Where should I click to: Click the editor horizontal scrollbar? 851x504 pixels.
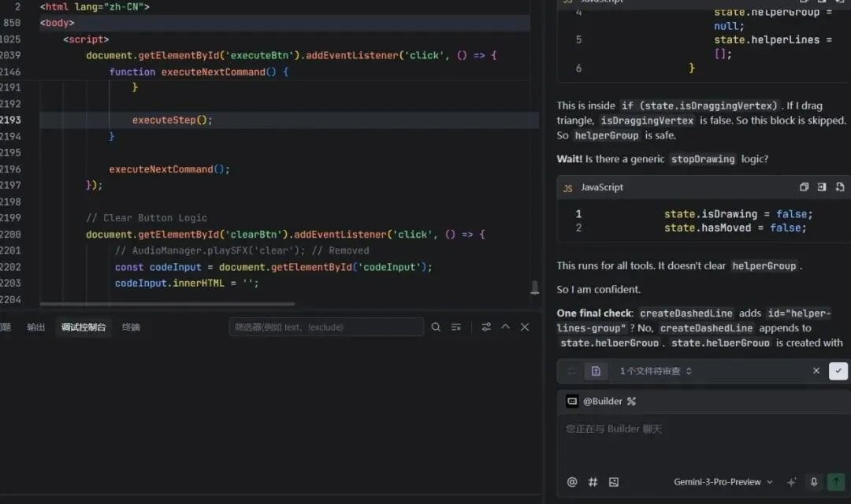pyautogui.click(x=167, y=304)
